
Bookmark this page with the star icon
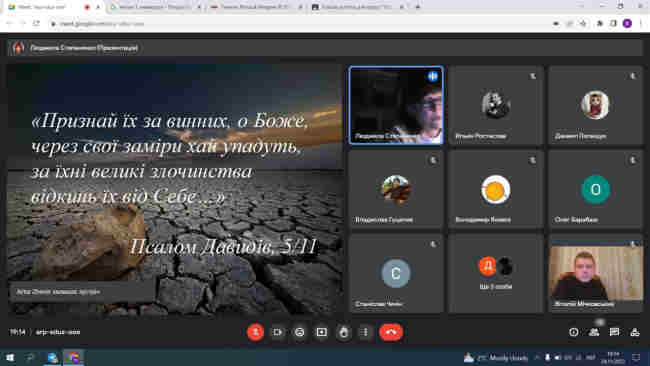583,24
